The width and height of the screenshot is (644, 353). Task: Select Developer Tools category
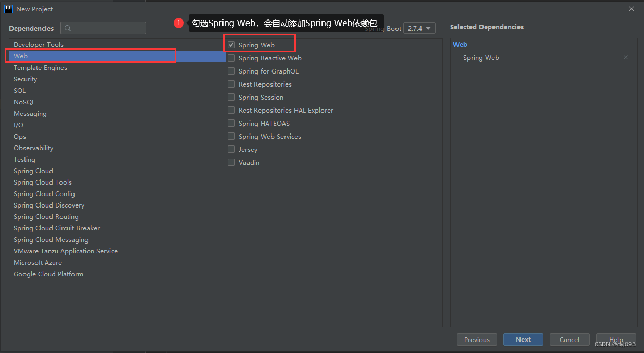click(x=117, y=45)
